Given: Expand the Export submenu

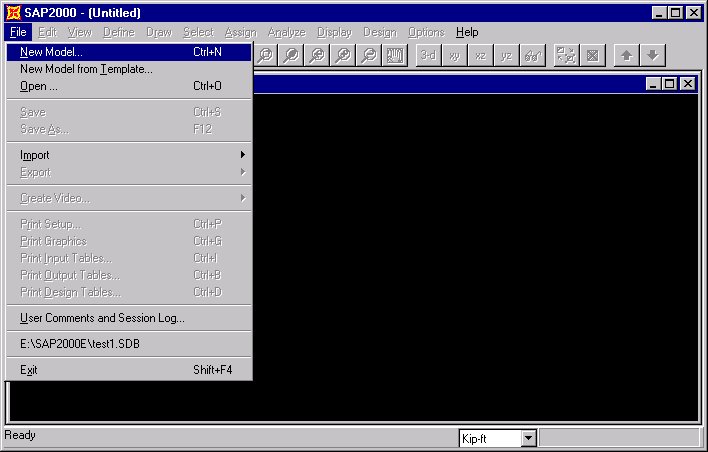Looking at the screenshot, I should coord(129,172).
